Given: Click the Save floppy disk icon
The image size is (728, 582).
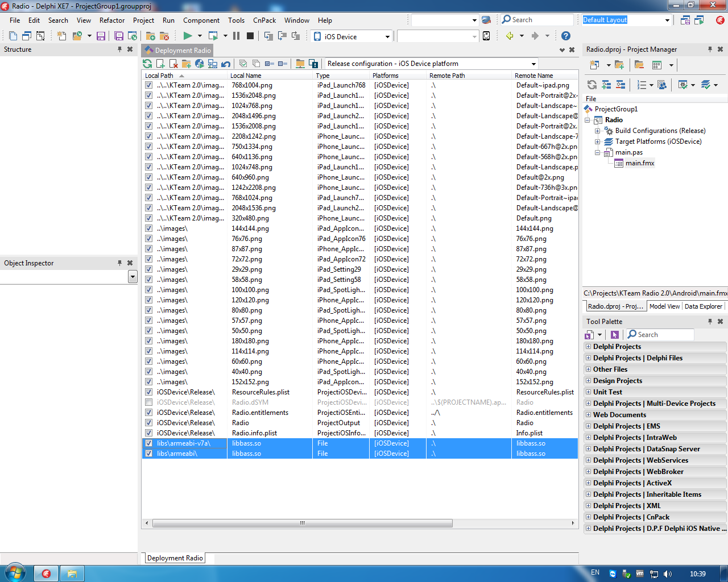Looking at the screenshot, I should 101,36.
